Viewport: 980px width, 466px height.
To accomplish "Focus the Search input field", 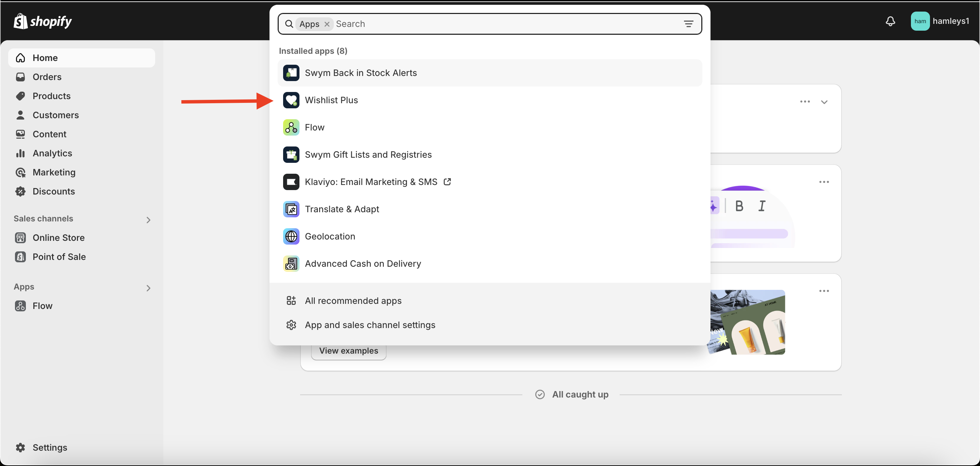I will click(494, 24).
